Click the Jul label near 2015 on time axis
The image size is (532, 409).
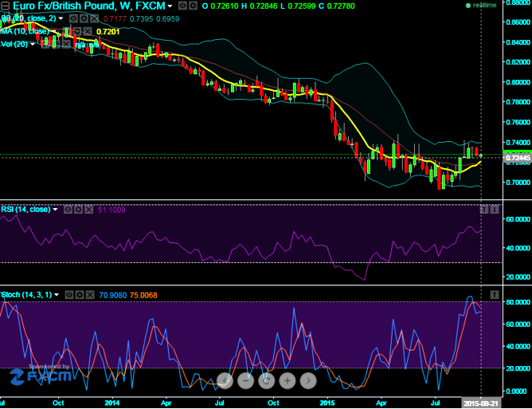coord(436,403)
